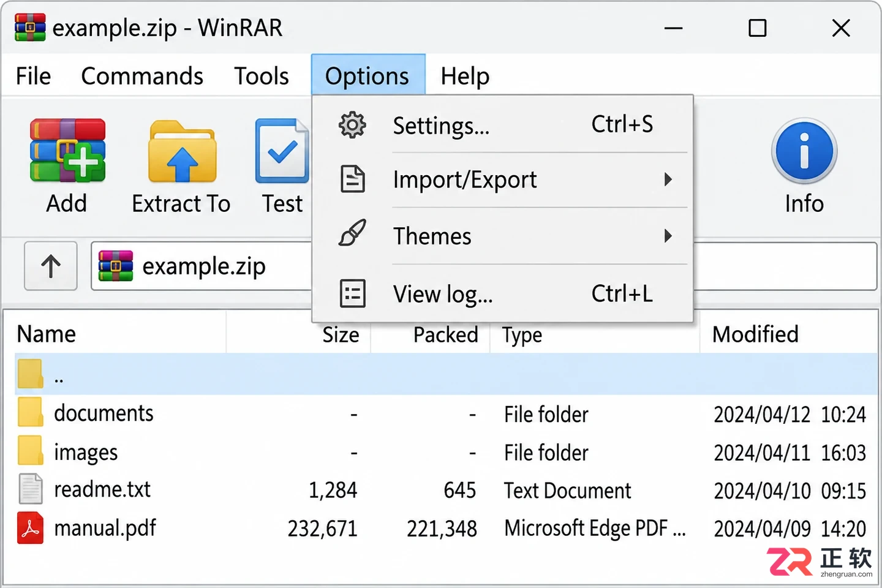This screenshot has height=588, width=882.
Task: Click the Themes paintbrush icon
Action: click(x=353, y=233)
